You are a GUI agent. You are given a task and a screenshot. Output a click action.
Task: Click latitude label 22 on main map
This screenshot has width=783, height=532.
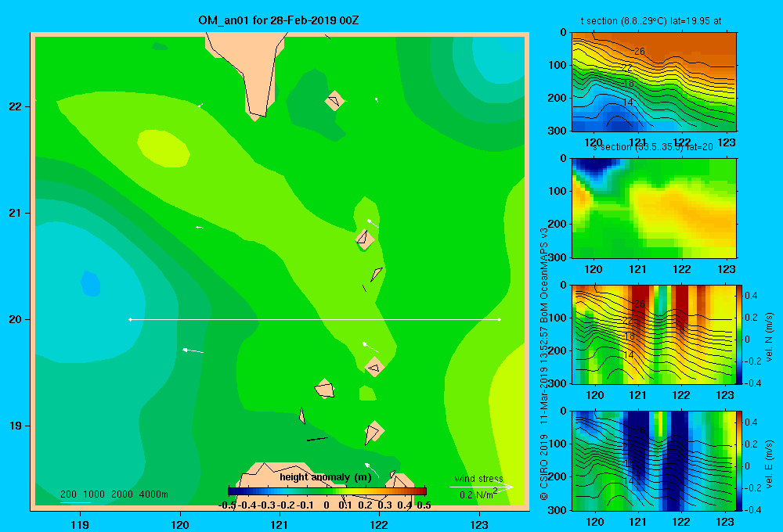tap(16, 106)
